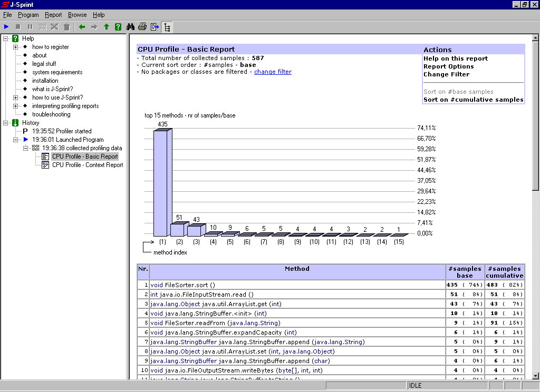Open 'Report Options' in Actions panel
Image resolution: width=540 pixels, height=392 pixels.
click(x=448, y=66)
